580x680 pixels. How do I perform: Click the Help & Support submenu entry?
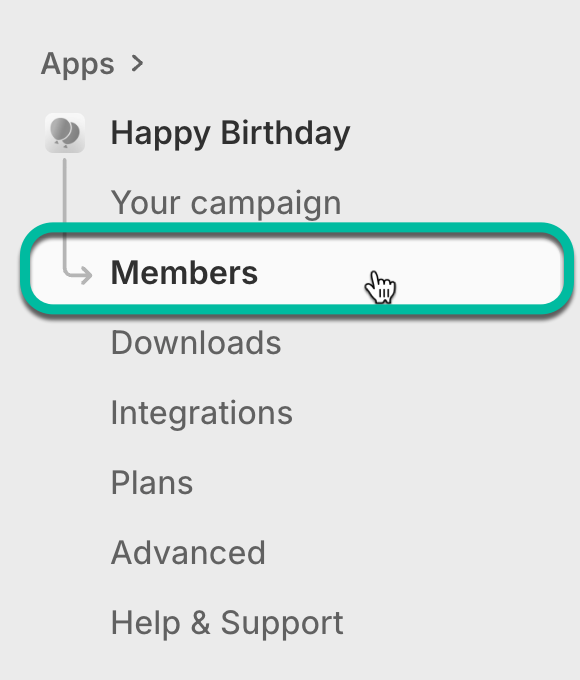(x=227, y=623)
